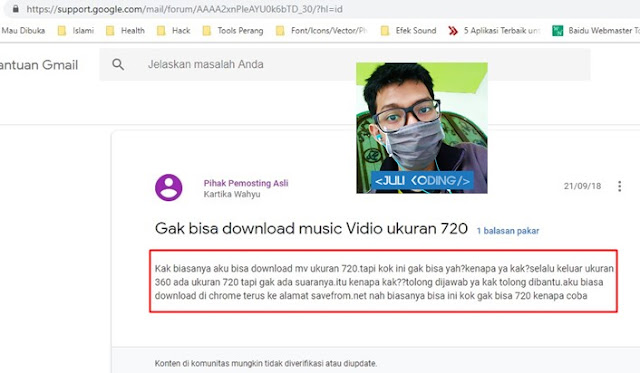This screenshot has height=373, width=640.
Task: Open the Efek Sound bookmarks folder
Action: point(409,31)
